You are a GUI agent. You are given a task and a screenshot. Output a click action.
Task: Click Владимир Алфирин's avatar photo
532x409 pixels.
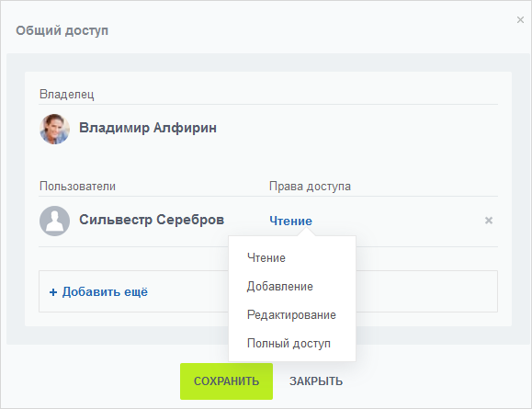pyautogui.click(x=54, y=129)
